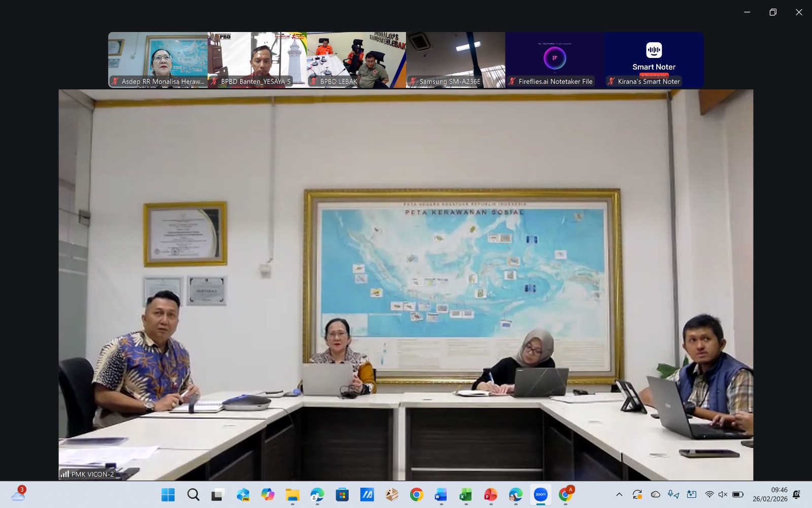
Task: Launch Copilot from the taskbar
Action: pyautogui.click(x=267, y=494)
